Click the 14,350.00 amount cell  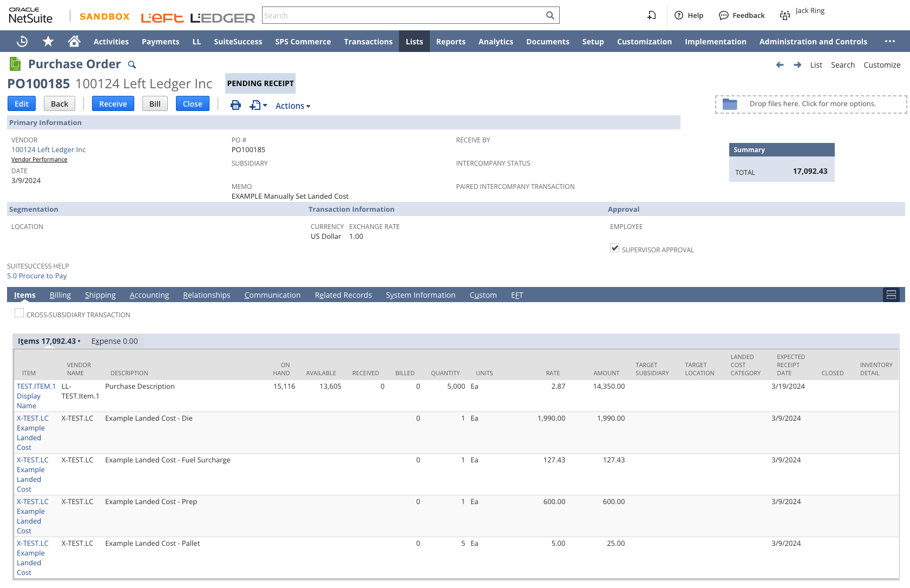point(608,387)
